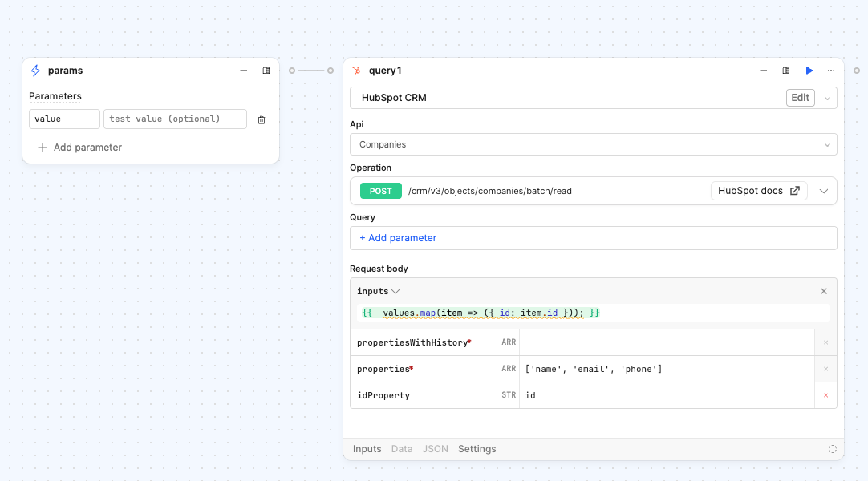Viewport: 868px width, 481px height.
Task: Open query1 more options ellipsis menu
Action: click(831, 71)
